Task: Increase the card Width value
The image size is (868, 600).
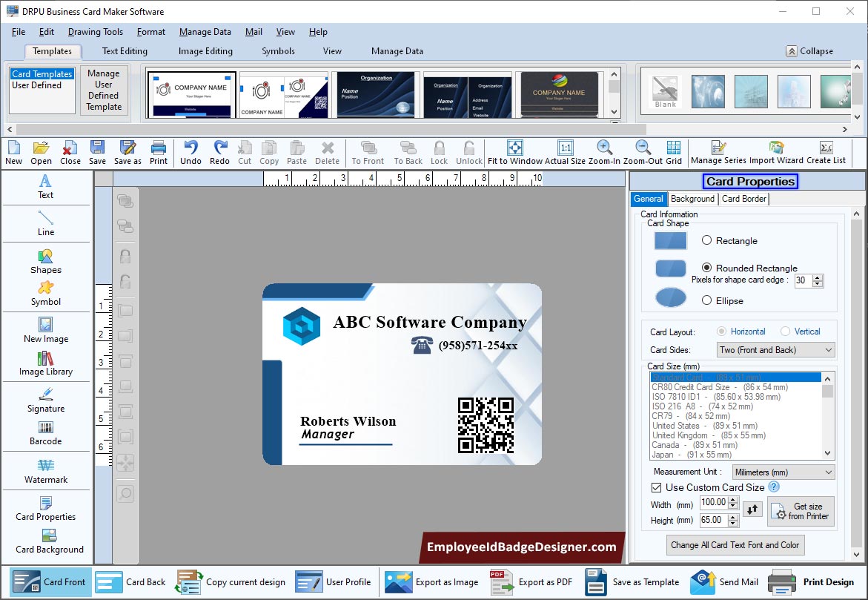Action: 733,499
